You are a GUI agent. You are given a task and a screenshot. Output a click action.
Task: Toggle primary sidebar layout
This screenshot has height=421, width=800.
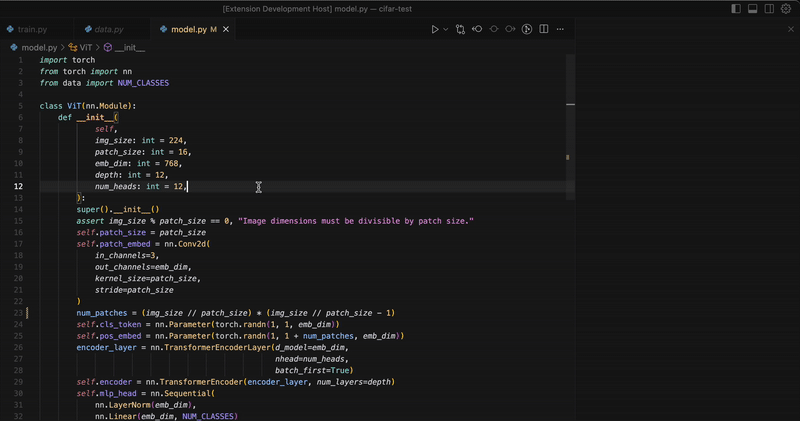[x=736, y=9]
